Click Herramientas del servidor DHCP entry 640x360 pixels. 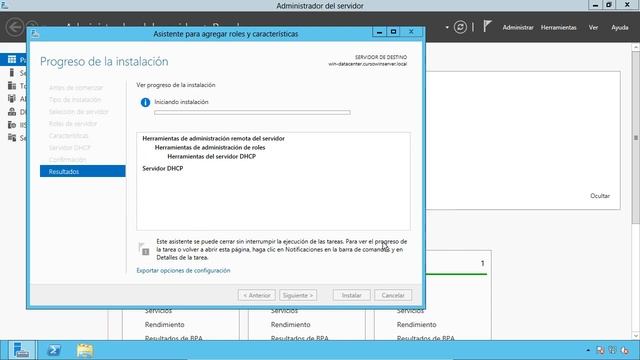point(211,156)
